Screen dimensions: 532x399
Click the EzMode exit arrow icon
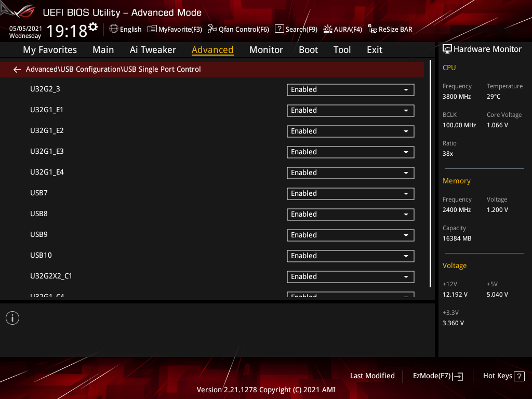click(458, 376)
